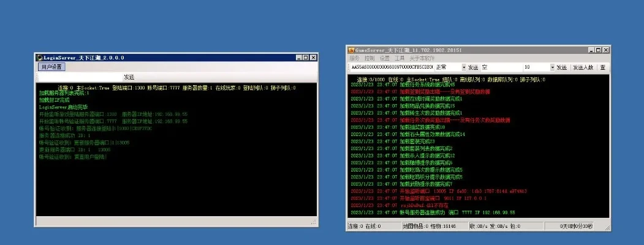The width and height of the screenshot is (644, 245).
Task: Click the hex packet input field starting AA55A
Action: 391,67
